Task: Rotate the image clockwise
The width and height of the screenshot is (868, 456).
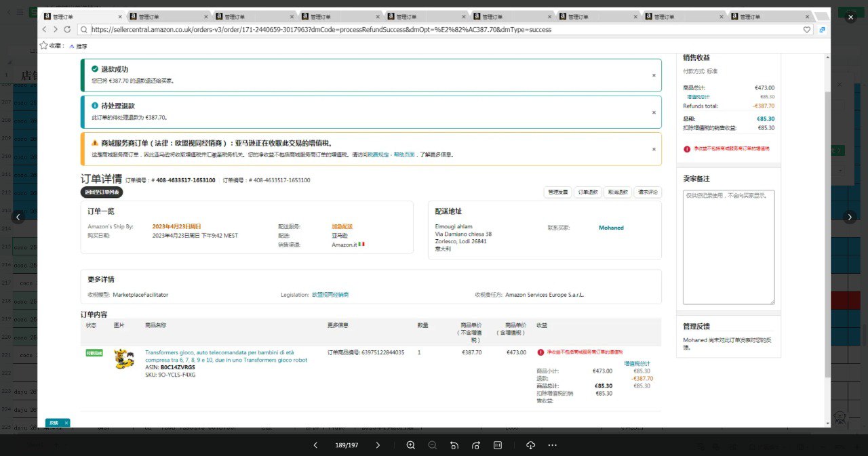Action: coord(475,445)
